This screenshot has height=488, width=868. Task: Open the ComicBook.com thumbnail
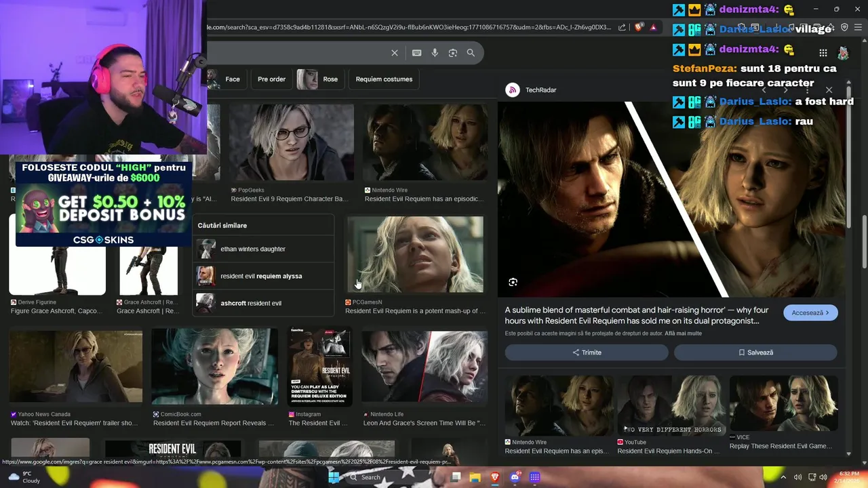point(214,367)
